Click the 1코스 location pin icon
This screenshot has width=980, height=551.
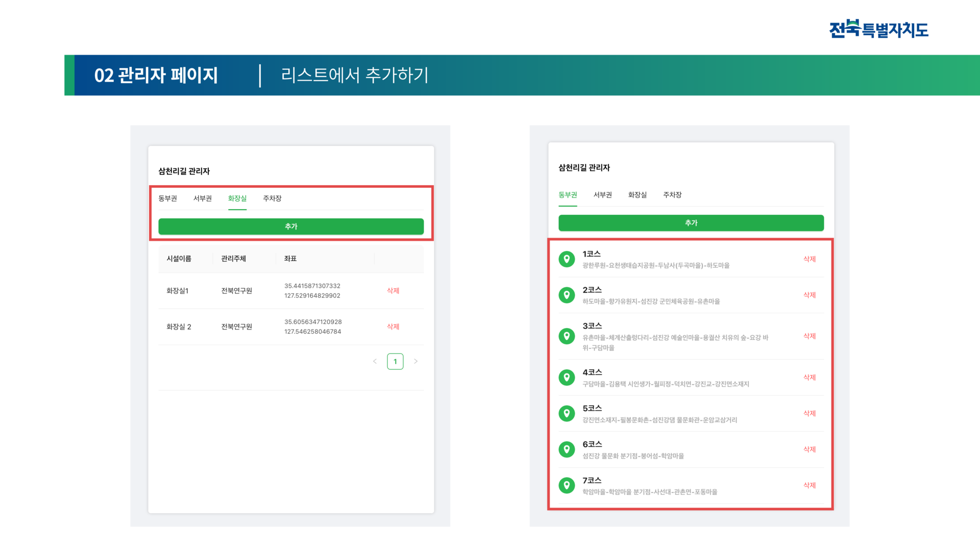[567, 259]
